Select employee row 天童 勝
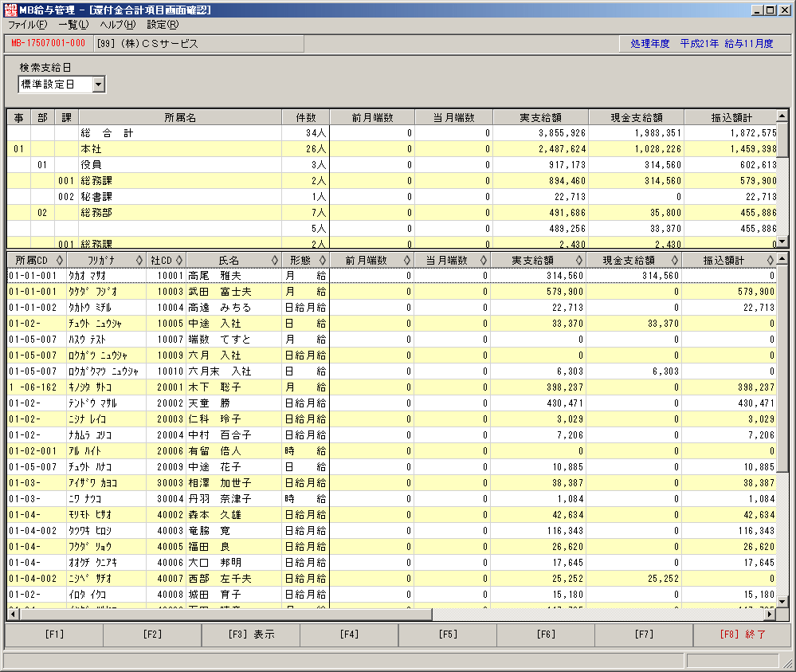This screenshot has width=796, height=672. point(392,403)
